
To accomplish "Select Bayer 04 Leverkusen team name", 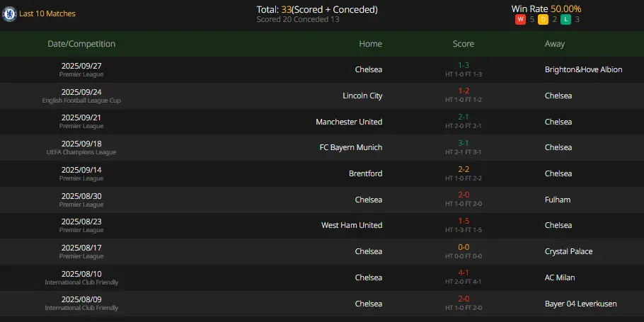I will 580,304.
